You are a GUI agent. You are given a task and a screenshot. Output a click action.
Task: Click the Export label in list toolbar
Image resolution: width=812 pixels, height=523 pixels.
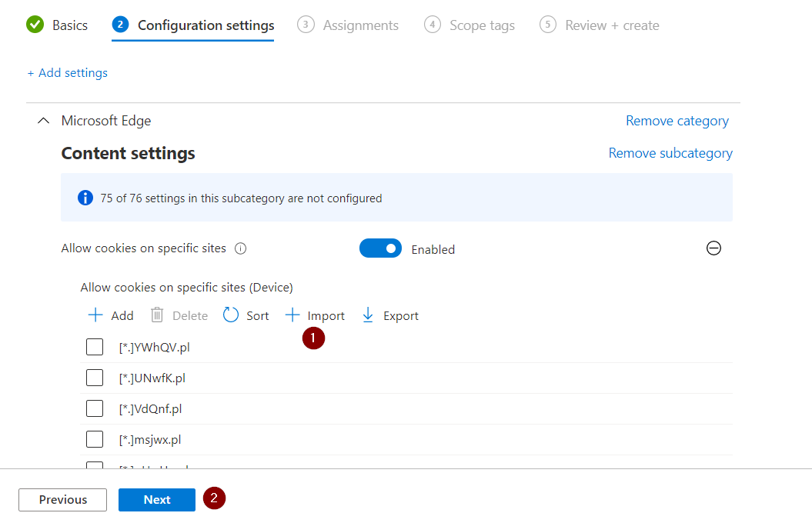pyautogui.click(x=401, y=315)
